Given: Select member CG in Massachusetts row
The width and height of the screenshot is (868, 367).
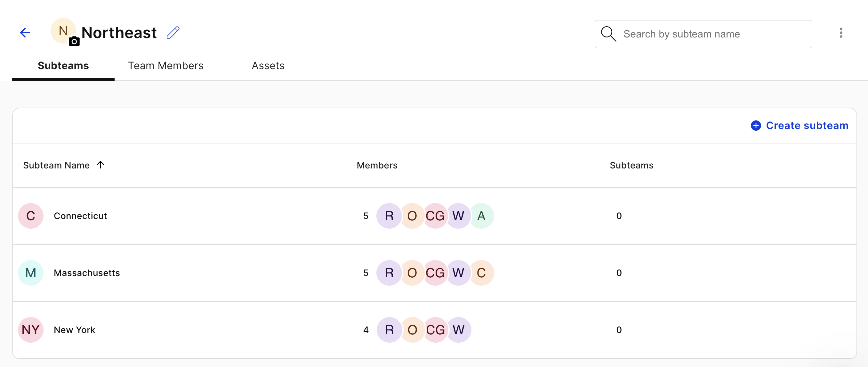Looking at the screenshot, I should pos(435,273).
